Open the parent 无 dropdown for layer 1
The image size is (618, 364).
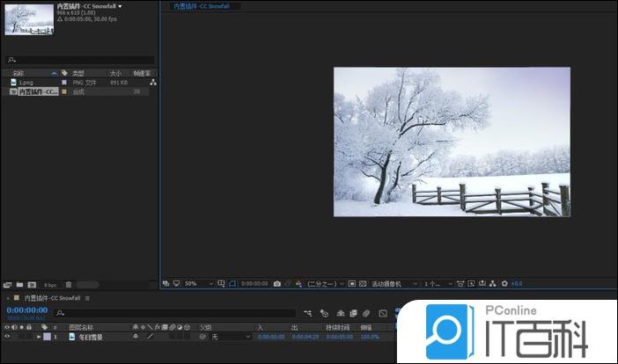point(231,337)
